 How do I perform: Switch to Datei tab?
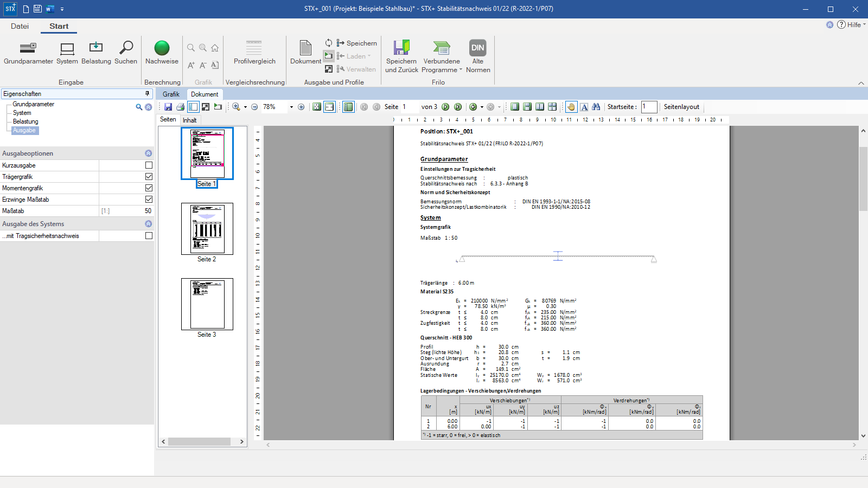click(x=20, y=26)
